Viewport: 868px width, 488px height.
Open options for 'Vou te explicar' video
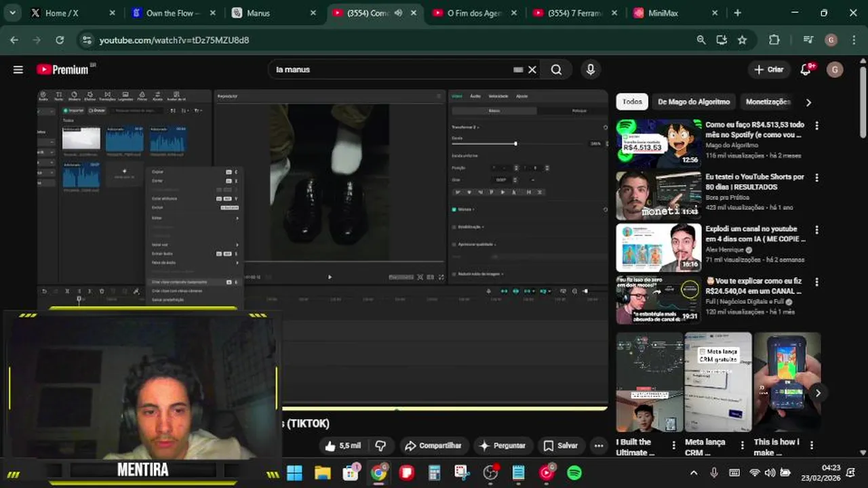pyautogui.click(x=816, y=282)
